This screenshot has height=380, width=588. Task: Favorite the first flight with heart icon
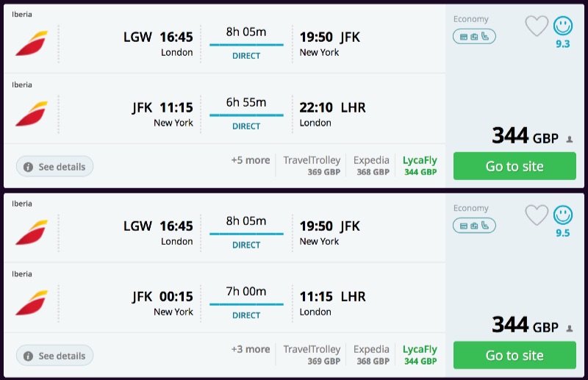(x=537, y=26)
